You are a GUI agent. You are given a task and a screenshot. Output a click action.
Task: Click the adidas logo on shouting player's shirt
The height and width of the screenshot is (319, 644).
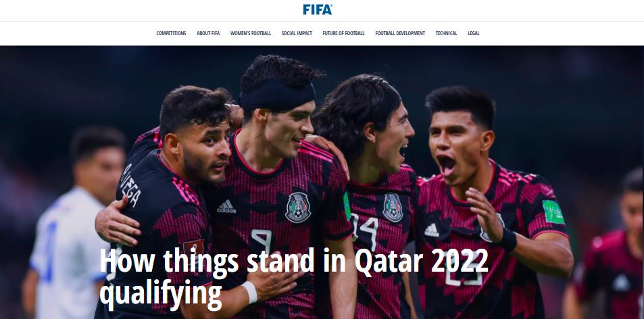(431, 230)
